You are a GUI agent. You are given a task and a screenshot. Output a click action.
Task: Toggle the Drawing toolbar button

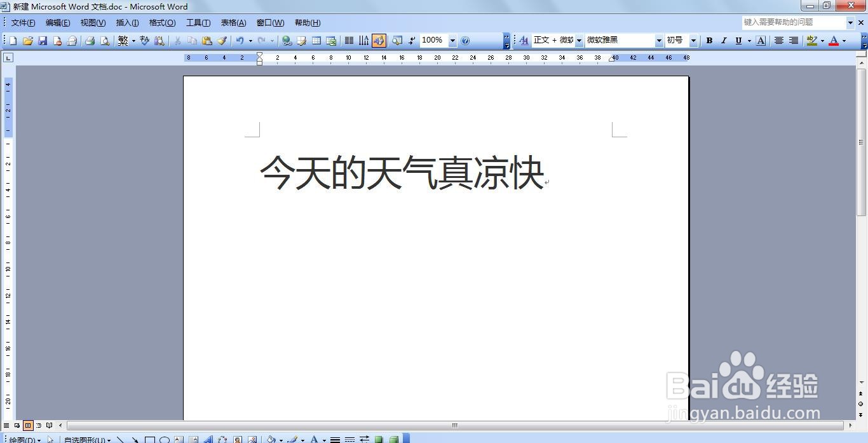tap(379, 41)
